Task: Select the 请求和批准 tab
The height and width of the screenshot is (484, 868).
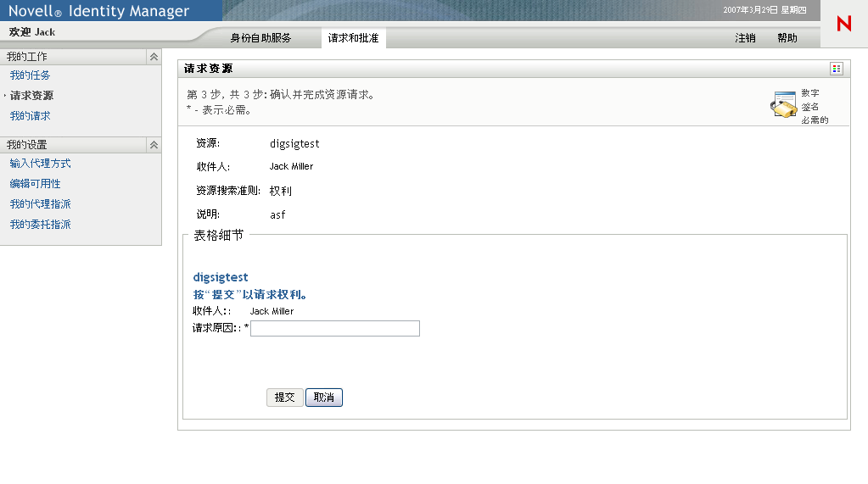Action: pyautogui.click(x=353, y=38)
